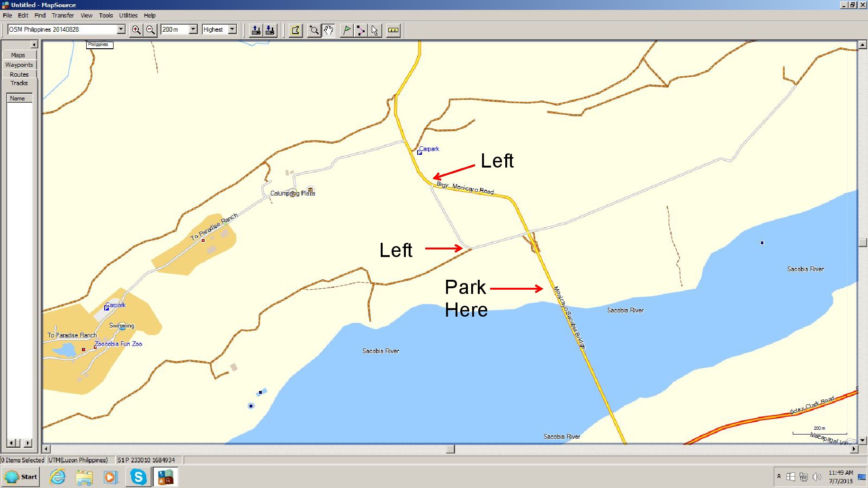This screenshot has height=488, width=868.
Task: Open the Highest detail level dropdown
Action: point(232,29)
